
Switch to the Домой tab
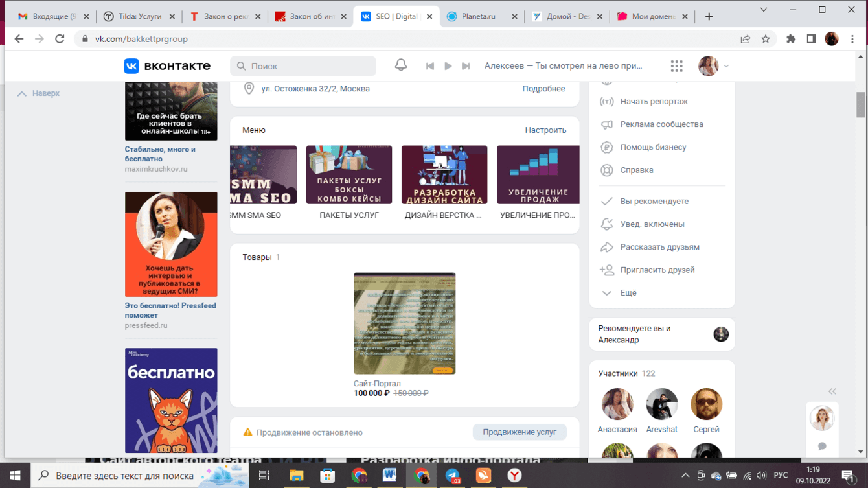click(x=567, y=17)
